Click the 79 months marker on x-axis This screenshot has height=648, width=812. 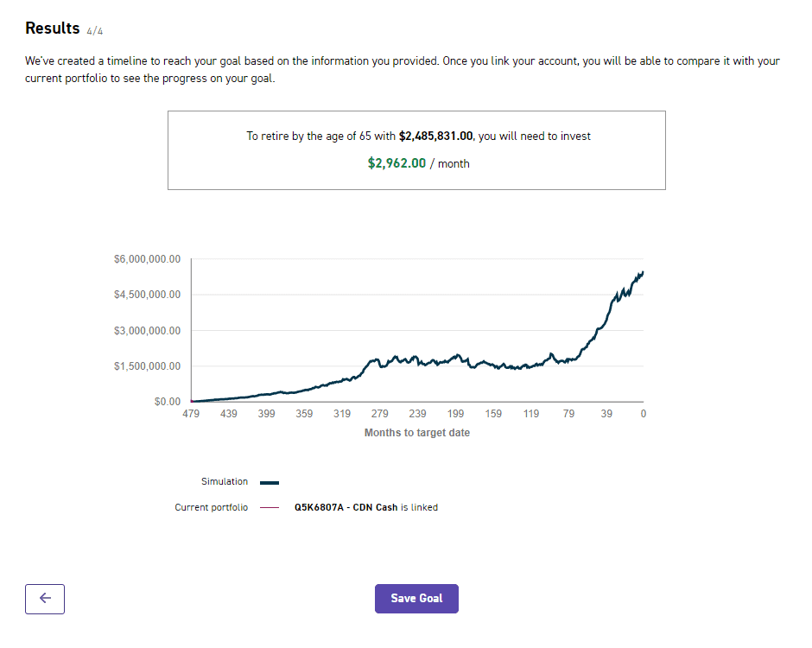point(568,415)
